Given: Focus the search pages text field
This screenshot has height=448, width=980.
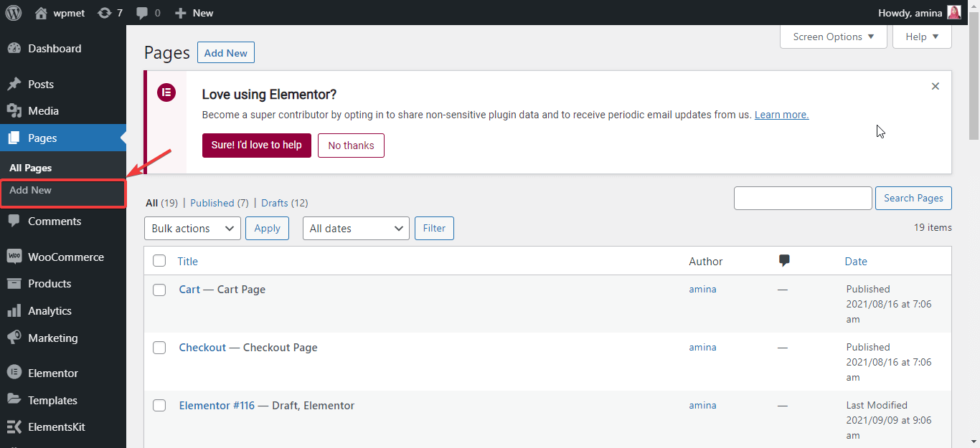Looking at the screenshot, I should pyautogui.click(x=803, y=199).
